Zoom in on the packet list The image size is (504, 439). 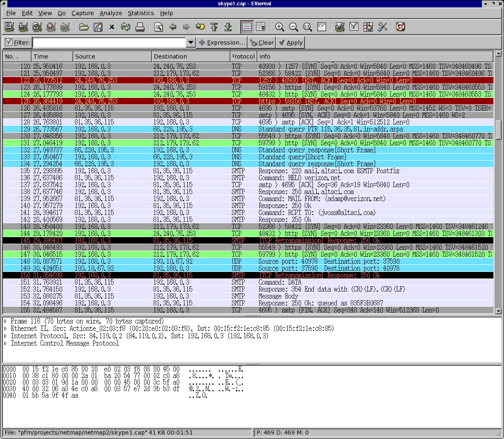pos(280,27)
